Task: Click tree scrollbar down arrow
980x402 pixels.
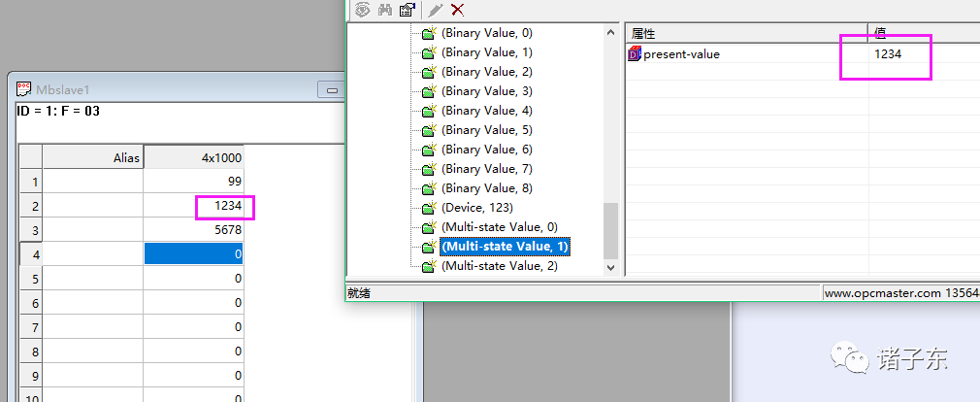Action: click(x=610, y=268)
